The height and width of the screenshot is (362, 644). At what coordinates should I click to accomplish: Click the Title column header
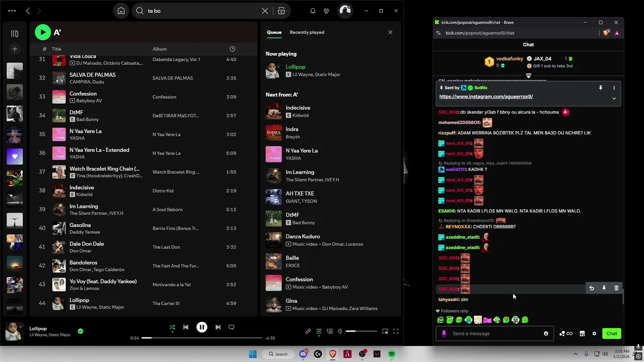pyautogui.click(x=56, y=49)
